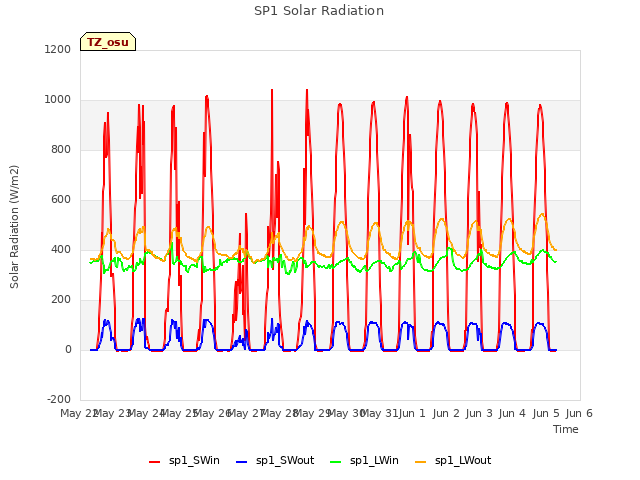Select the sp1_LWin legend label
This screenshot has width=640, height=480.
point(374,461)
